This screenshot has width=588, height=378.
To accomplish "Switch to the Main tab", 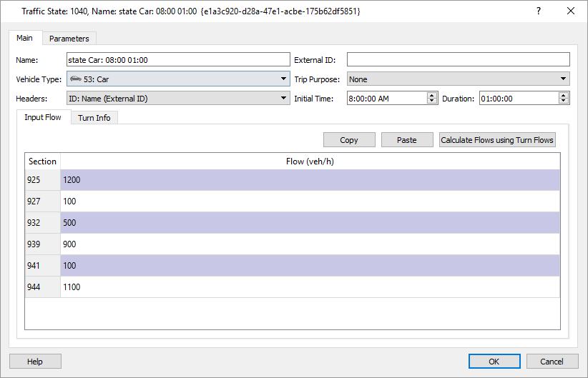I will pyautogui.click(x=25, y=38).
